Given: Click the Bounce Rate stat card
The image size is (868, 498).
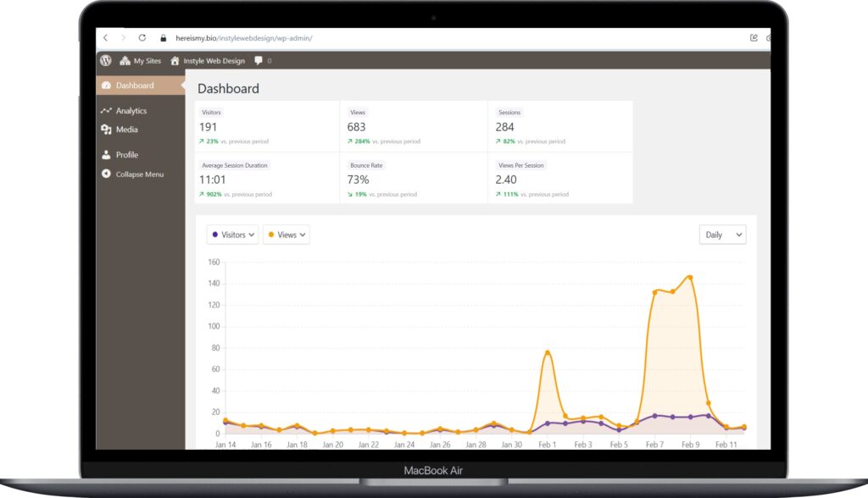Looking at the screenshot, I should [413, 179].
